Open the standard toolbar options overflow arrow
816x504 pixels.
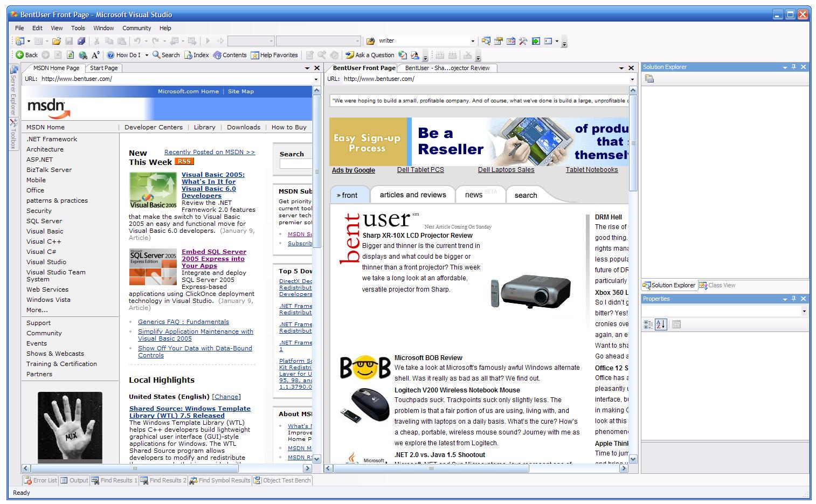[x=564, y=42]
